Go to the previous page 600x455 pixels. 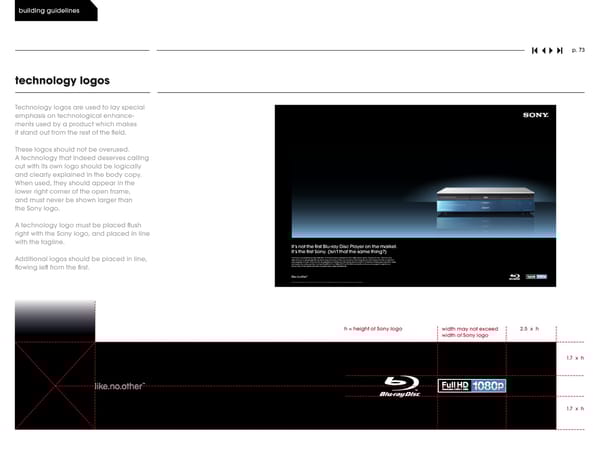tap(544, 50)
